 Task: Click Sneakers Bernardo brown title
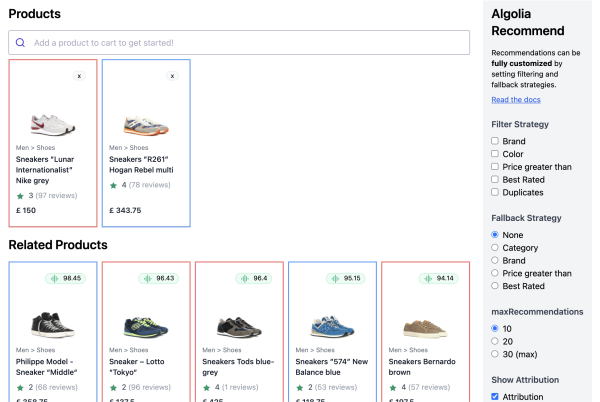[x=422, y=367]
